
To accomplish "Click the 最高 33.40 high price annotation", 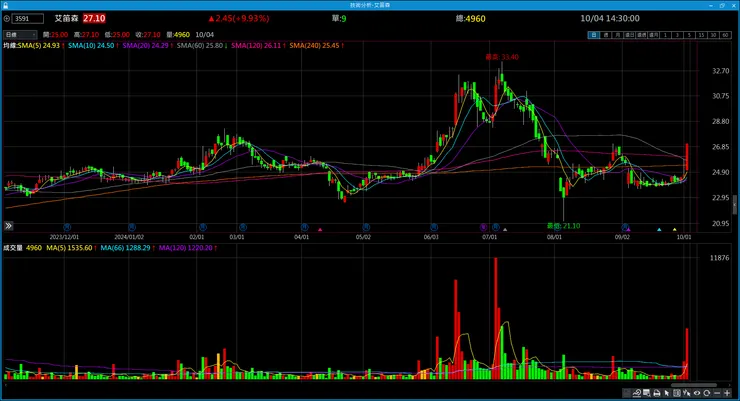I will (x=502, y=57).
